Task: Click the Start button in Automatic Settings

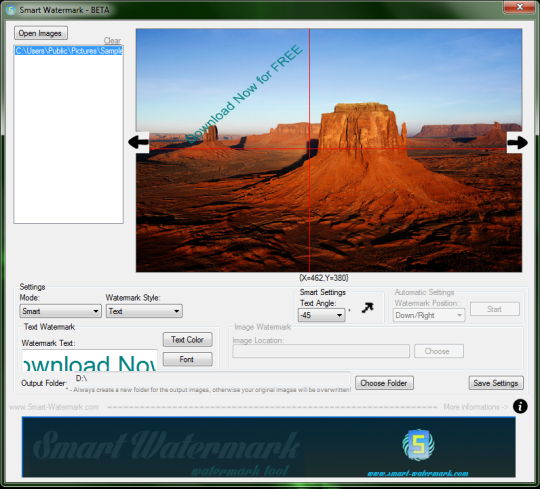Action: 495,309
